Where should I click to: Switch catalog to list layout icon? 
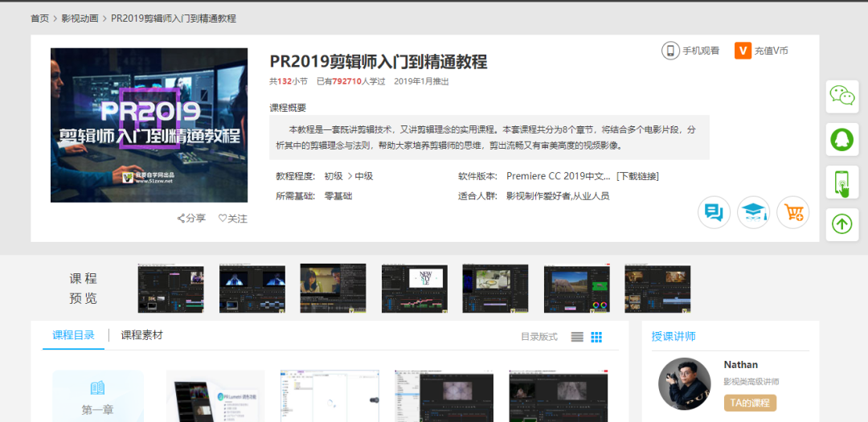coord(577,337)
